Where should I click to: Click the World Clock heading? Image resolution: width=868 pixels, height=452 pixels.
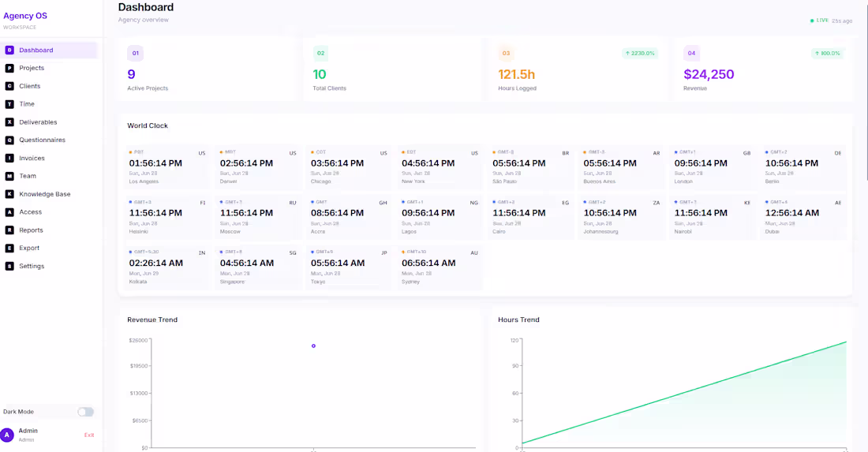[x=148, y=125]
